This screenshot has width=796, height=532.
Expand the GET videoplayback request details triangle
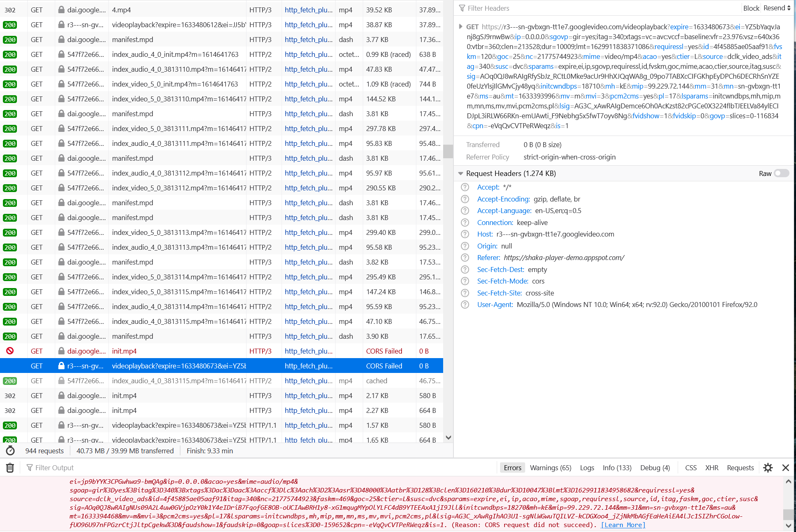click(x=460, y=26)
